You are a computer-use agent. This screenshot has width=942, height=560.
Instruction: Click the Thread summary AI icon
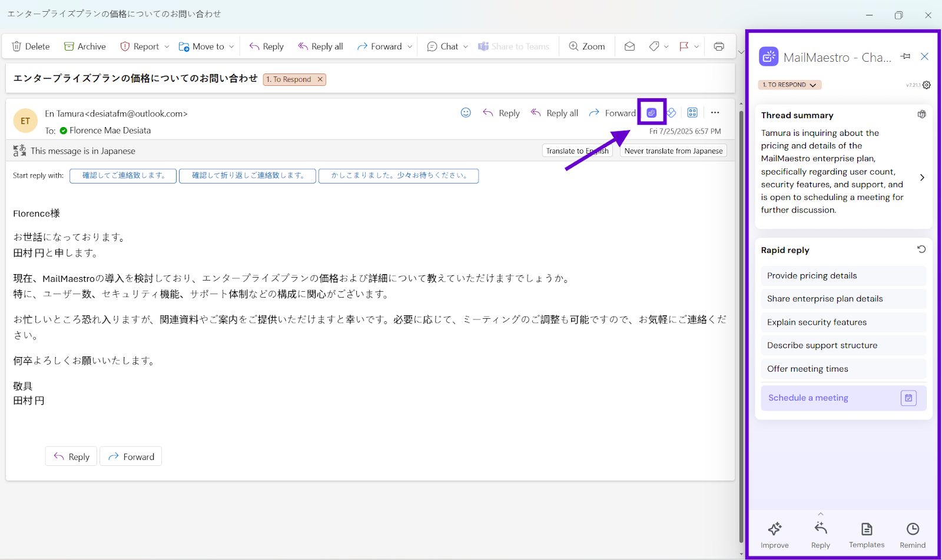click(922, 115)
